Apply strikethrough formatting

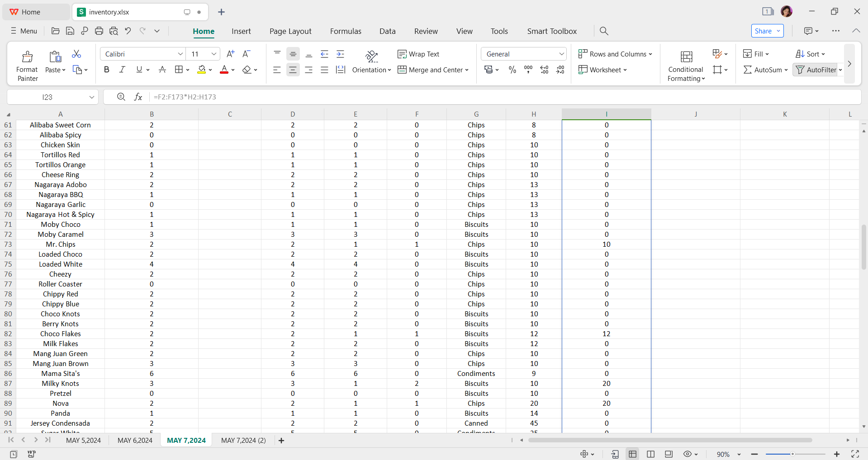pos(162,70)
